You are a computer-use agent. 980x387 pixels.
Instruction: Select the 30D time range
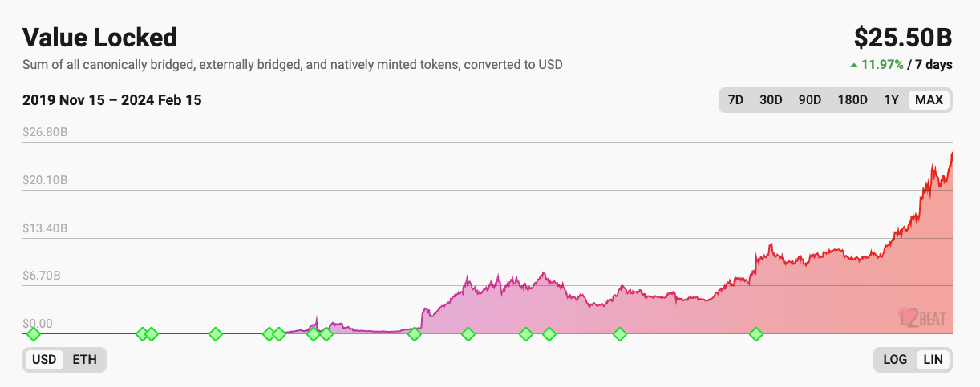pyautogui.click(x=771, y=100)
